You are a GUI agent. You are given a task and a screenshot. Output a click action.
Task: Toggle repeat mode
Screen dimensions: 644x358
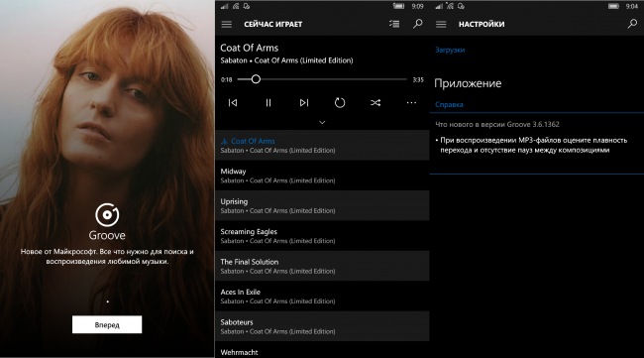coord(340,103)
